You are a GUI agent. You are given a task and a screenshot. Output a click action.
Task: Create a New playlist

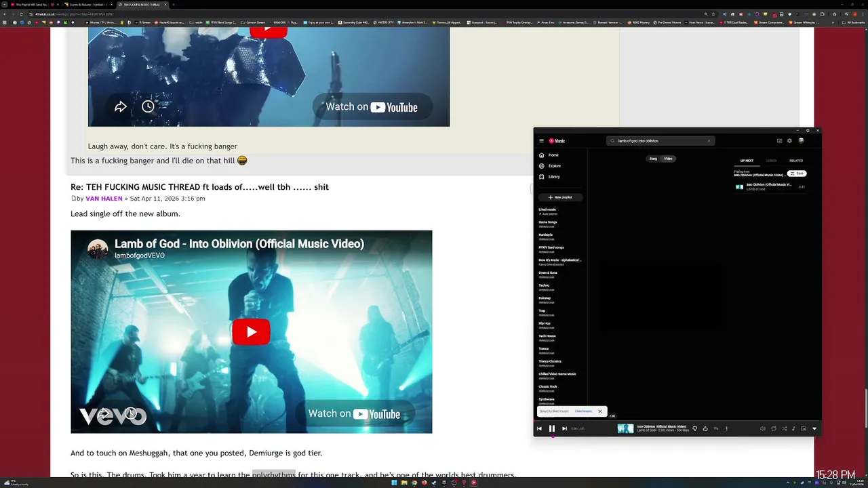(x=560, y=197)
